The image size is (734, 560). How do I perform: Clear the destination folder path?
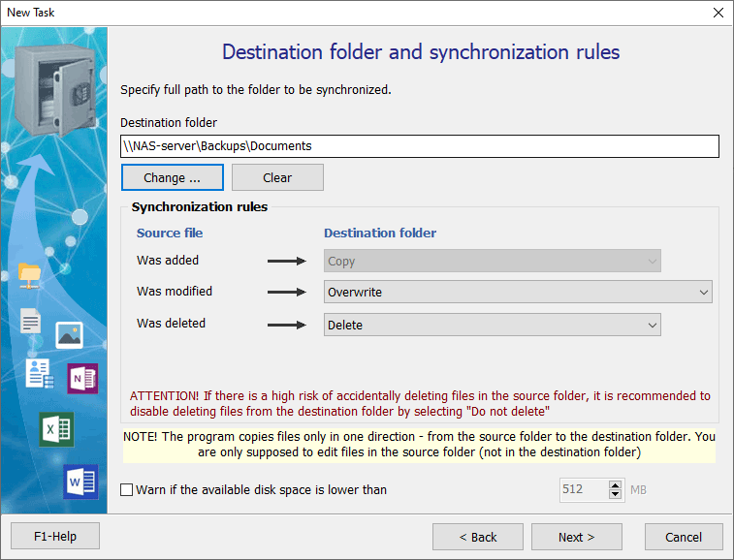coord(277,177)
